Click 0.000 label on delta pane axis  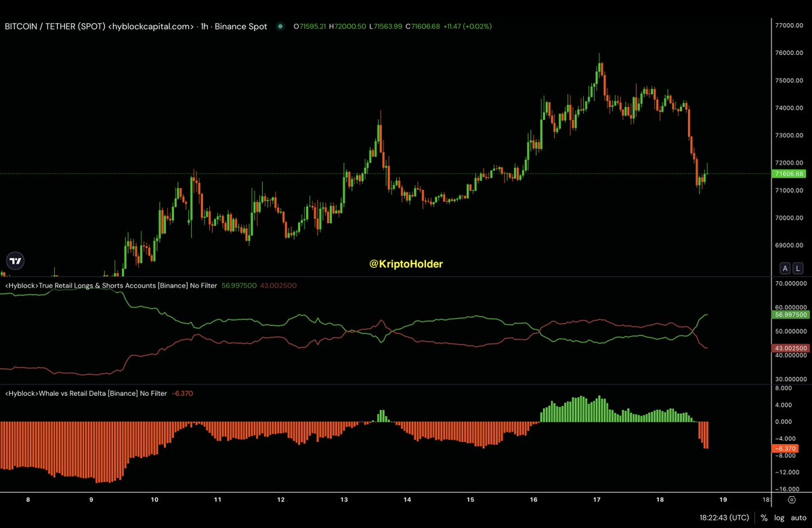pyautogui.click(x=784, y=422)
